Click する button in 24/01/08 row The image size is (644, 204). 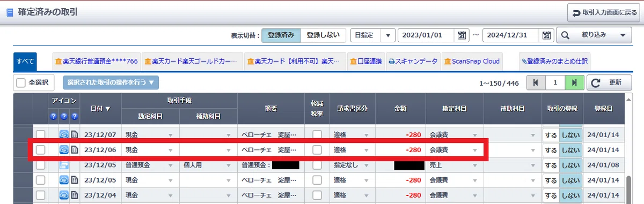coord(551,165)
